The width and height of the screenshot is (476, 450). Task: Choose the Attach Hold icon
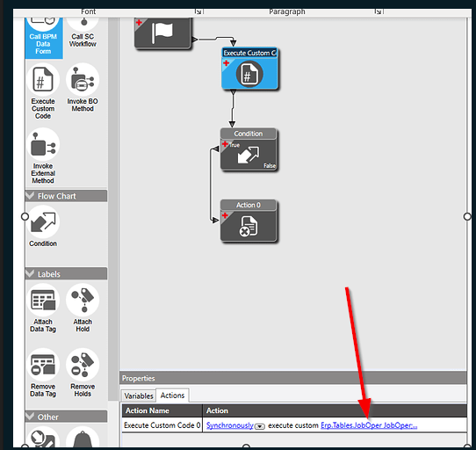(x=83, y=301)
